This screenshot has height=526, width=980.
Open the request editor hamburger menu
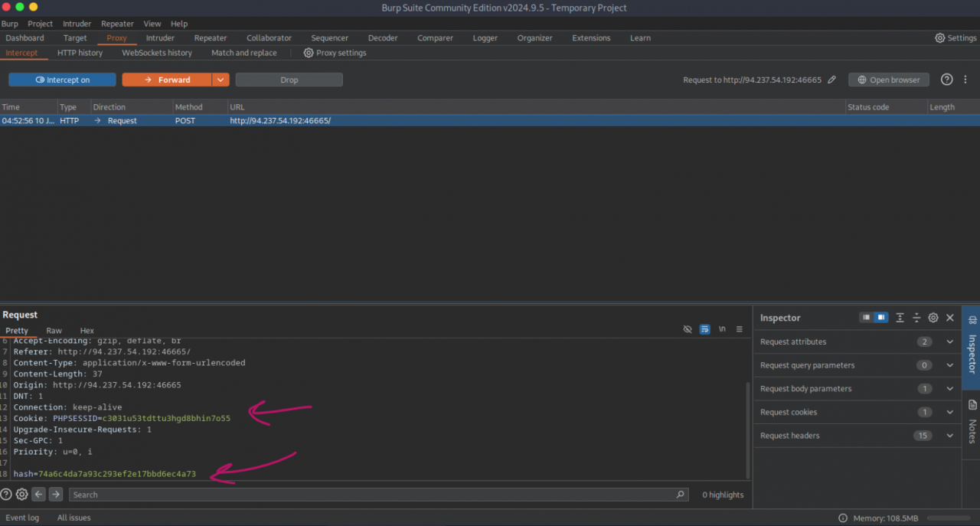(x=740, y=329)
